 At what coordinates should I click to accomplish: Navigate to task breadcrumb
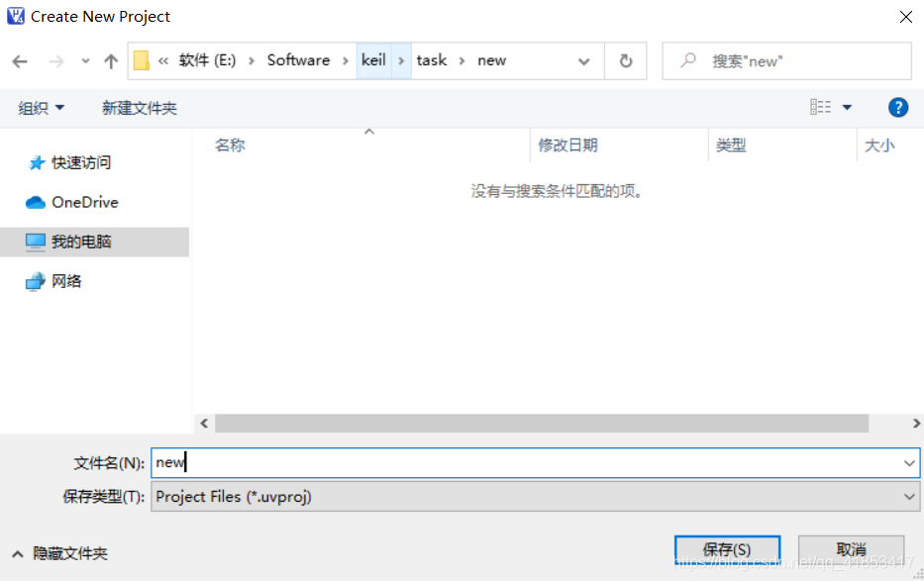pos(432,60)
